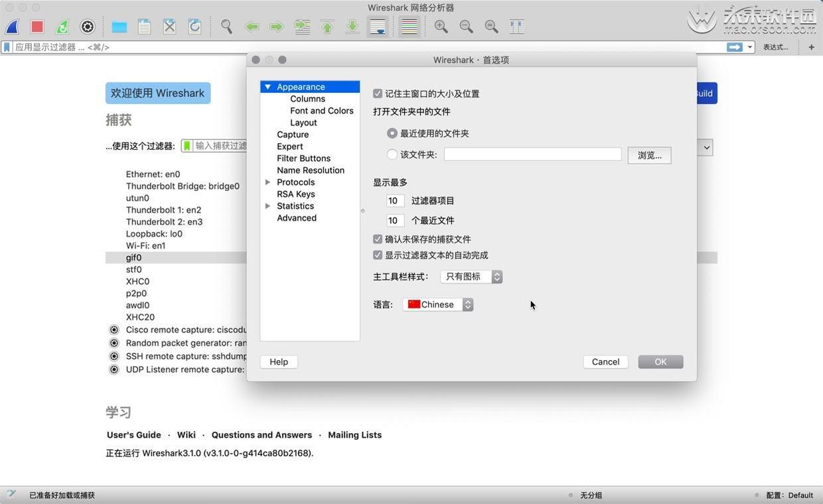Confirm preferences with OK button

660,361
